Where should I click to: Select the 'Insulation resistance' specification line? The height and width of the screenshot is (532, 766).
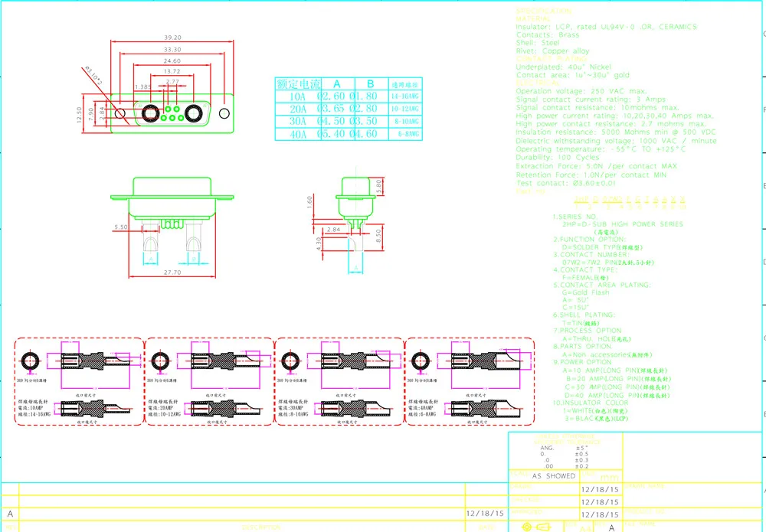[x=616, y=132]
